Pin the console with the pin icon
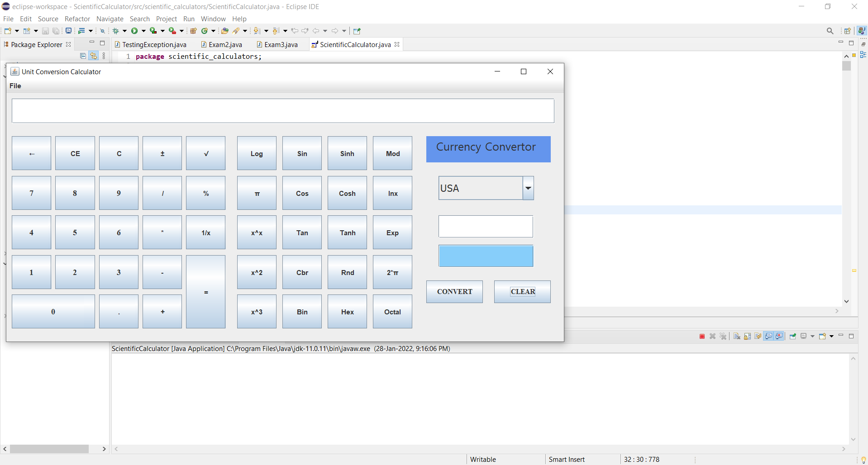The height and width of the screenshot is (465, 868). 793,336
